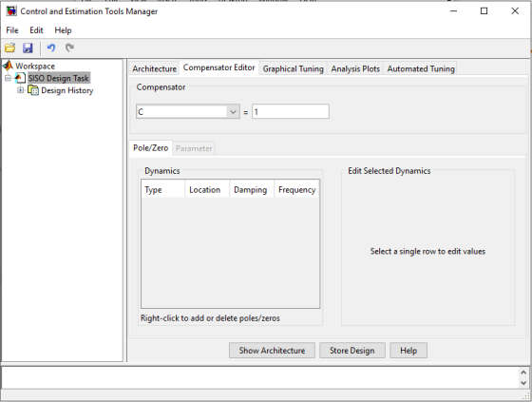Expand the Design History tree node

click(20, 90)
